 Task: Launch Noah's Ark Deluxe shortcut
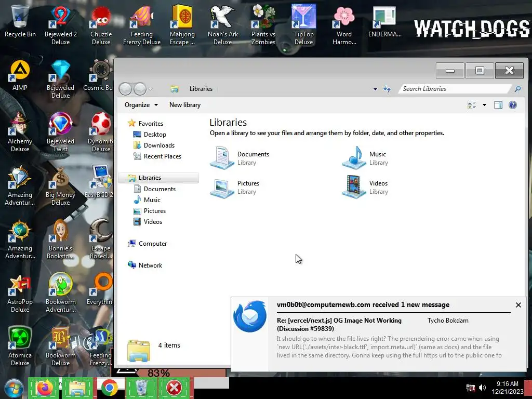[x=222, y=25]
